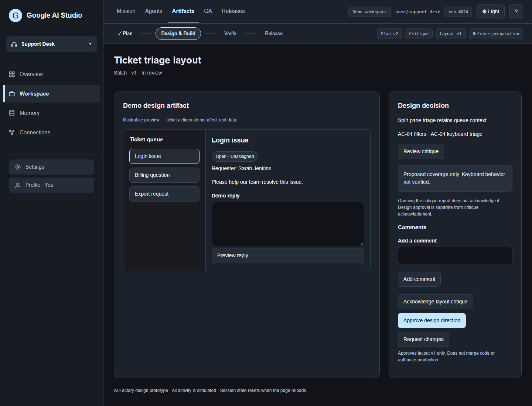The image size is (532, 406).
Task: Open the help question mark button
Action: (516, 12)
